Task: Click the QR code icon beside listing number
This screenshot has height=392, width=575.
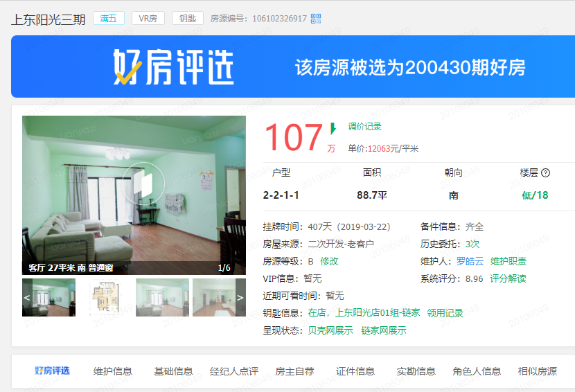Action: tap(316, 19)
